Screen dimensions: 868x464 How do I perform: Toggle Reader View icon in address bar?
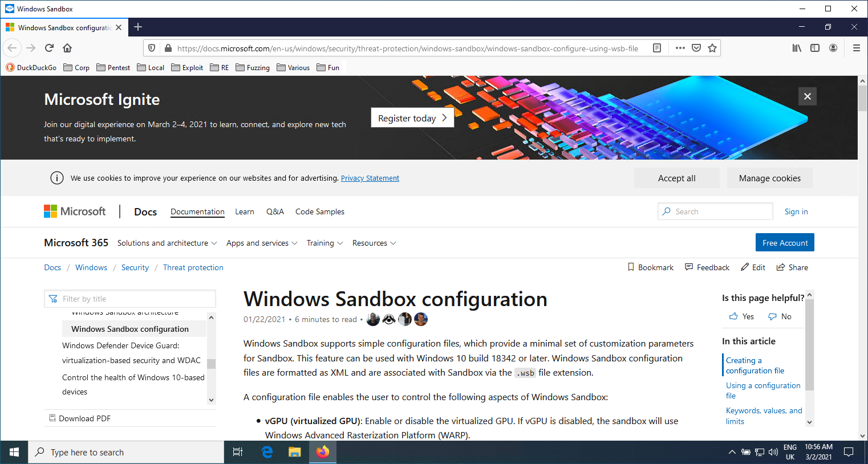657,48
